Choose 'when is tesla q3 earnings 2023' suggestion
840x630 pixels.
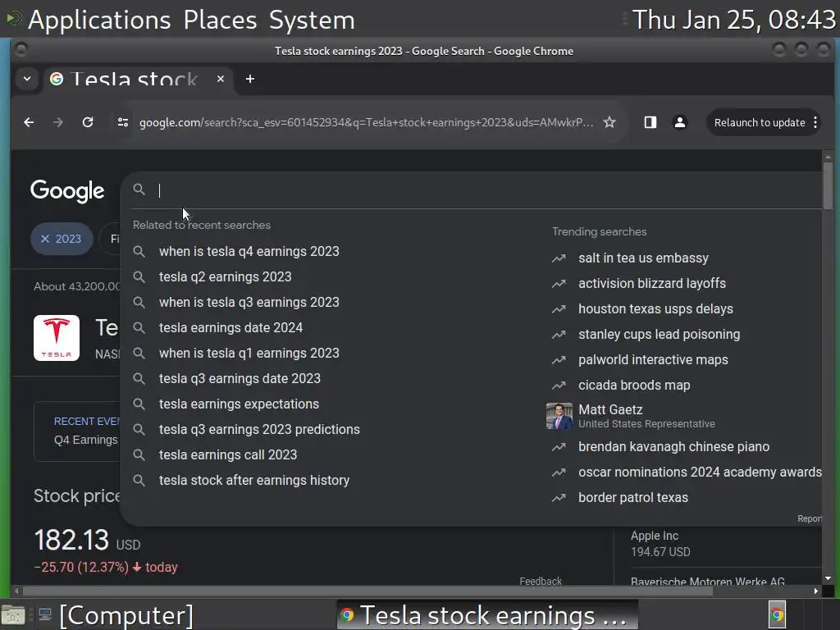coord(249,302)
